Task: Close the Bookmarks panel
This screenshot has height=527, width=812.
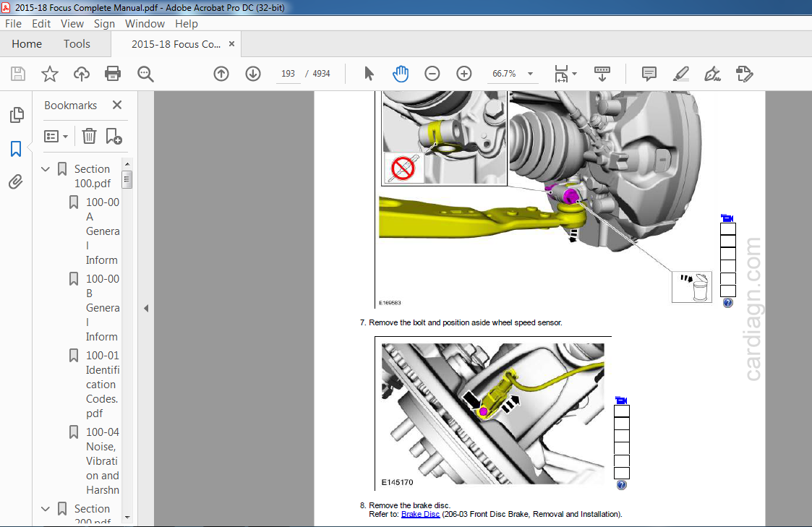Action: (117, 105)
